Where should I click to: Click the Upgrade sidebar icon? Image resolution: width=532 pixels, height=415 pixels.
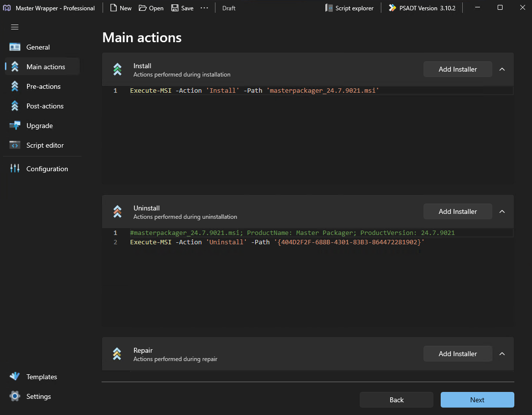[x=15, y=126]
